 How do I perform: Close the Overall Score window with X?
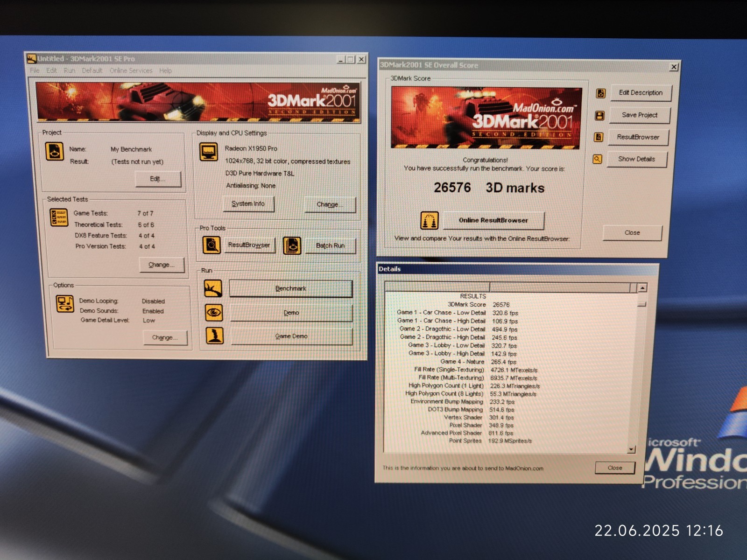click(674, 67)
